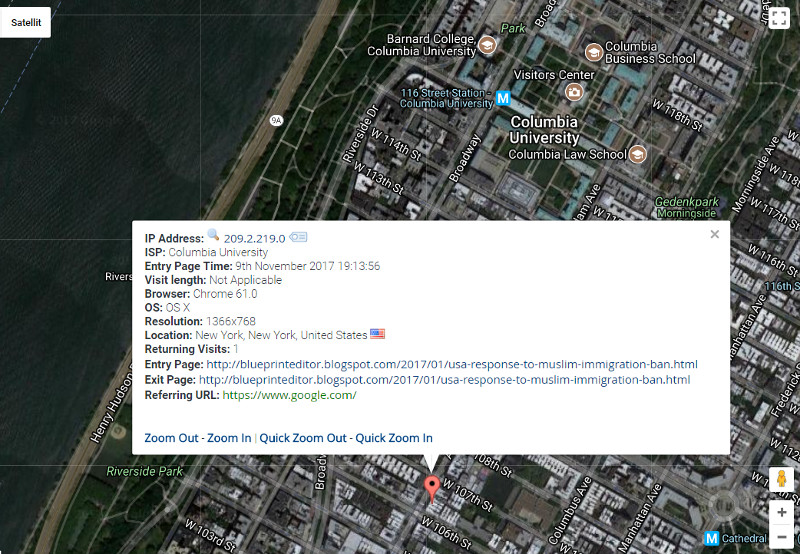
Task: Click the Quick Zoom Out link
Action: point(303,438)
